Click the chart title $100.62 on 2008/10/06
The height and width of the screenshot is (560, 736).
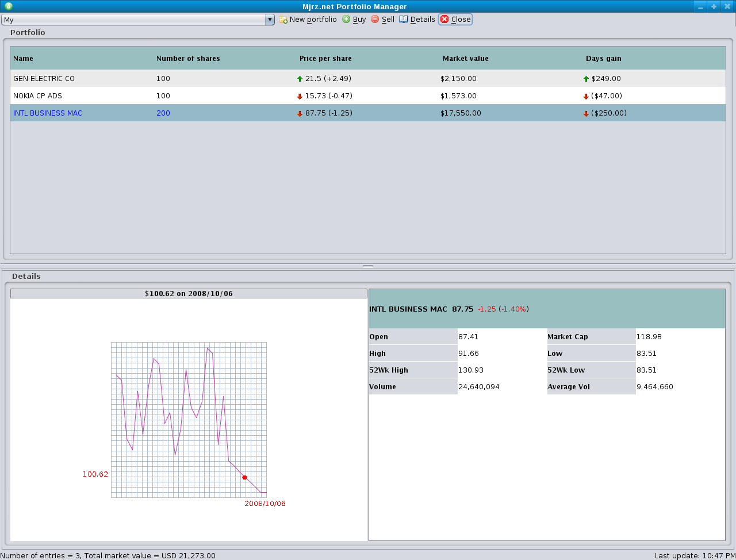tap(189, 294)
